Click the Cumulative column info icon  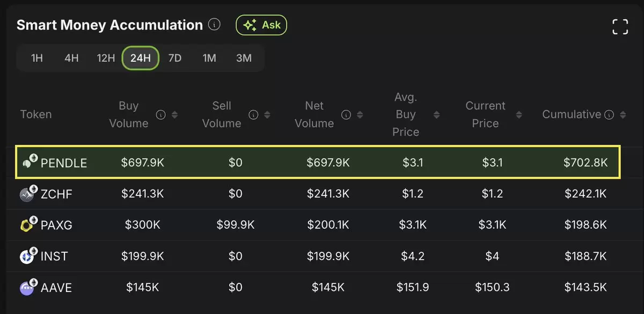(609, 115)
